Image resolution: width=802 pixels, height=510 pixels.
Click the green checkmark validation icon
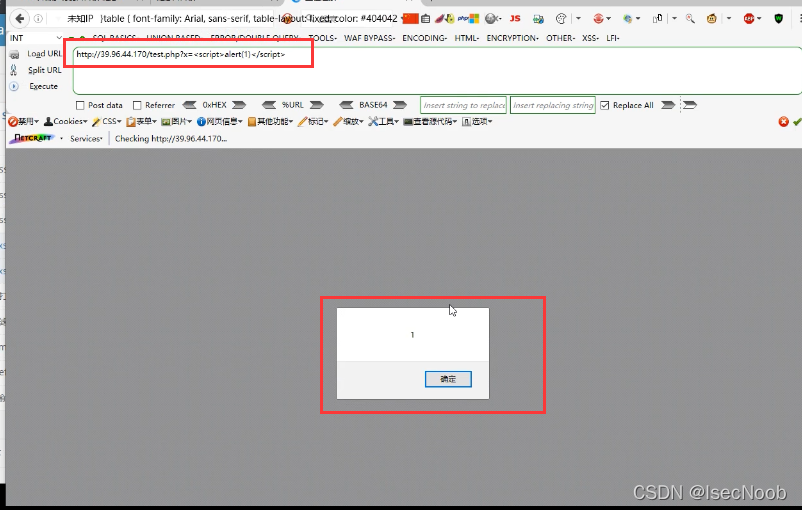pos(797,122)
